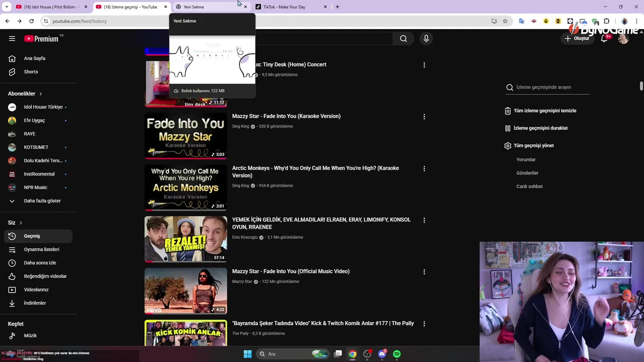The height and width of the screenshot is (362, 644).
Task: Expand the Siz section chevron
Action: click(21, 223)
